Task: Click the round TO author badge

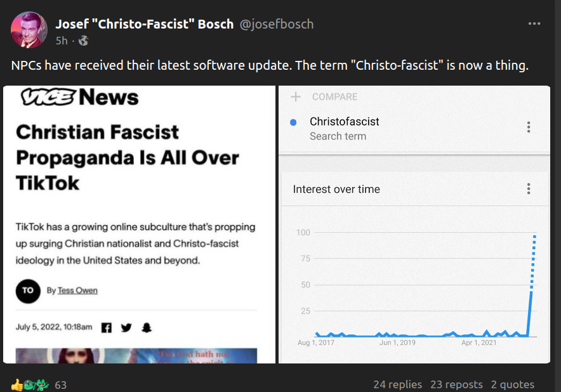Action: (x=28, y=291)
